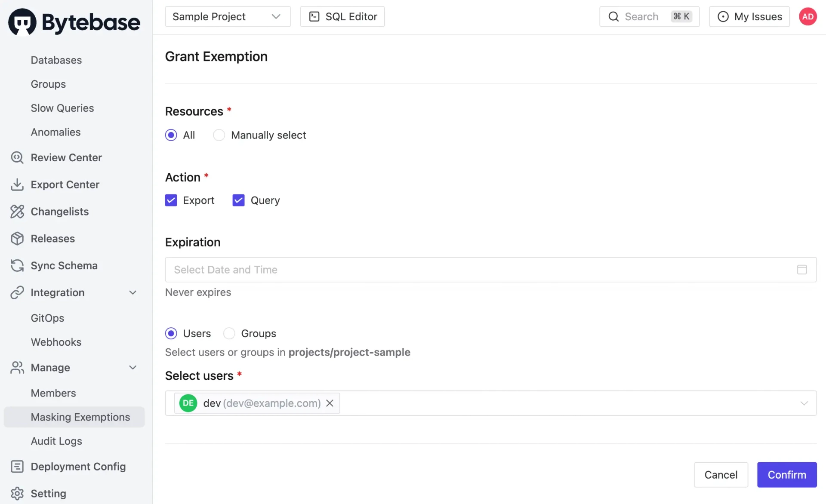Click the AD avatar icon
Image resolution: width=826 pixels, height=504 pixels.
(808, 16)
